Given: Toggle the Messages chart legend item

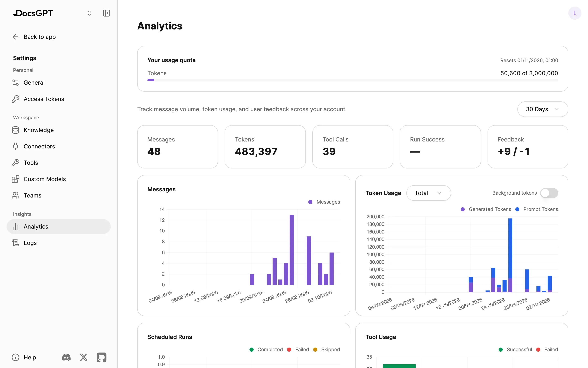Looking at the screenshot, I should (324, 202).
